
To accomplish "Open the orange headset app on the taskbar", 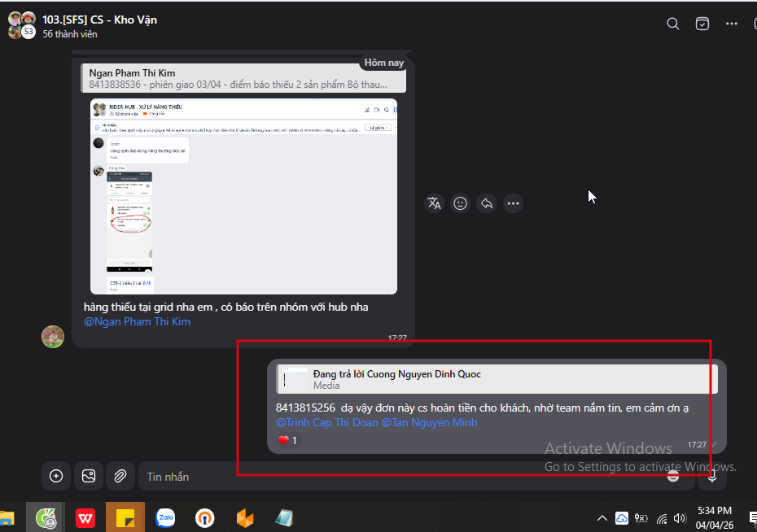I will coord(204,518).
